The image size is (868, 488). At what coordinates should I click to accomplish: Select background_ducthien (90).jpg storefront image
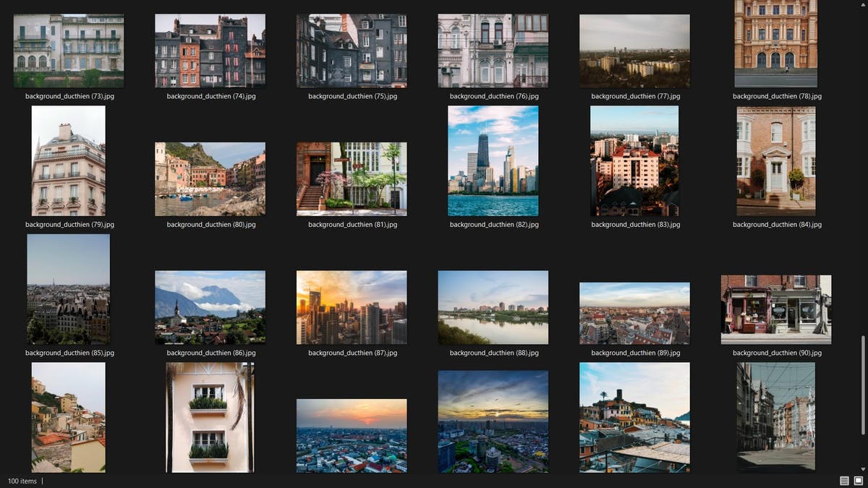(x=775, y=309)
